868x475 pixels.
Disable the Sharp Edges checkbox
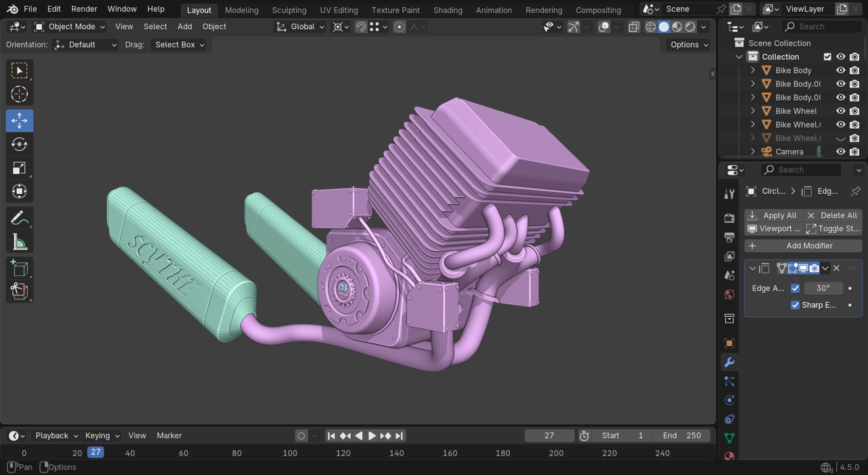tap(795, 305)
